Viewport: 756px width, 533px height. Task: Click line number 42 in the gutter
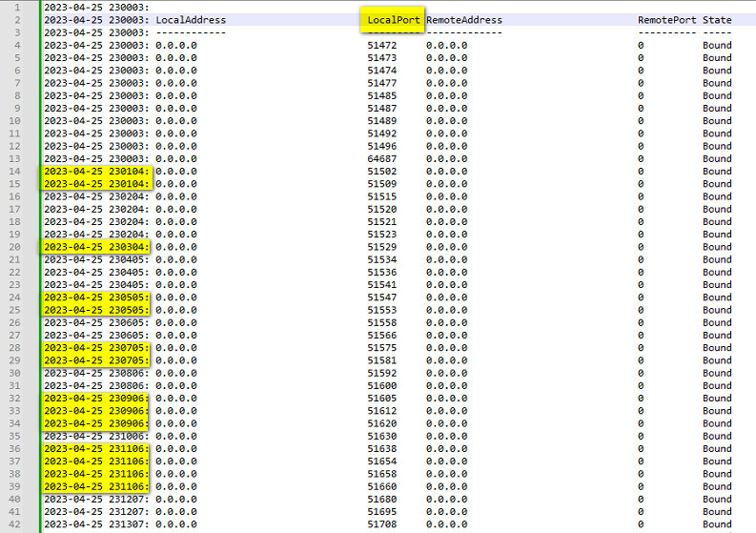point(14,524)
